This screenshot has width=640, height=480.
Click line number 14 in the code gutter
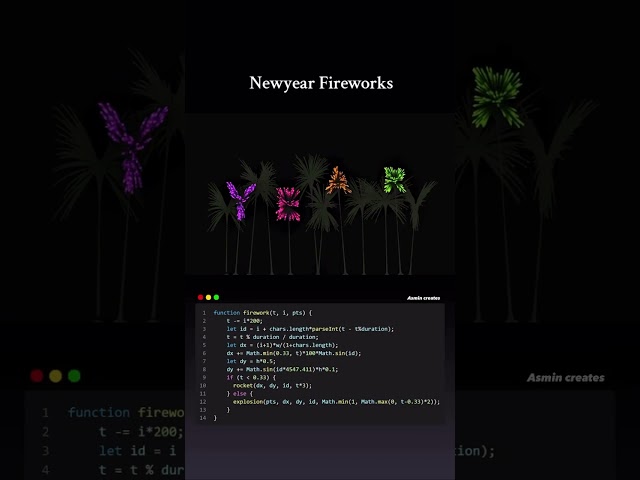tap(203, 418)
